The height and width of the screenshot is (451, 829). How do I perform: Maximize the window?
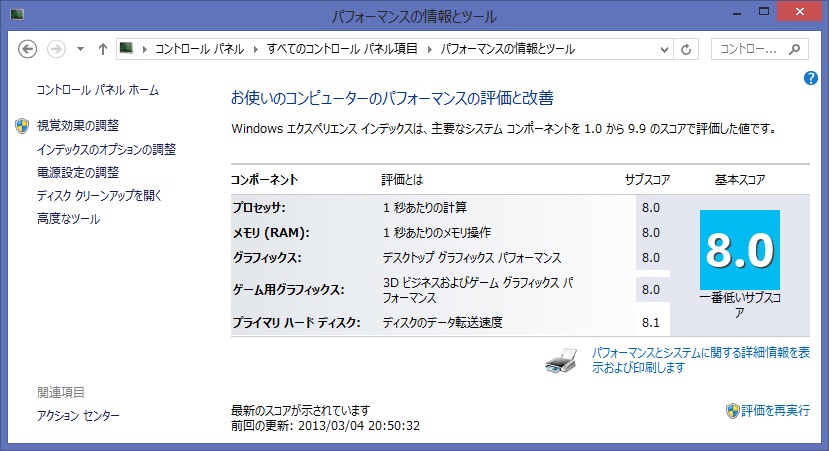pyautogui.click(x=764, y=12)
